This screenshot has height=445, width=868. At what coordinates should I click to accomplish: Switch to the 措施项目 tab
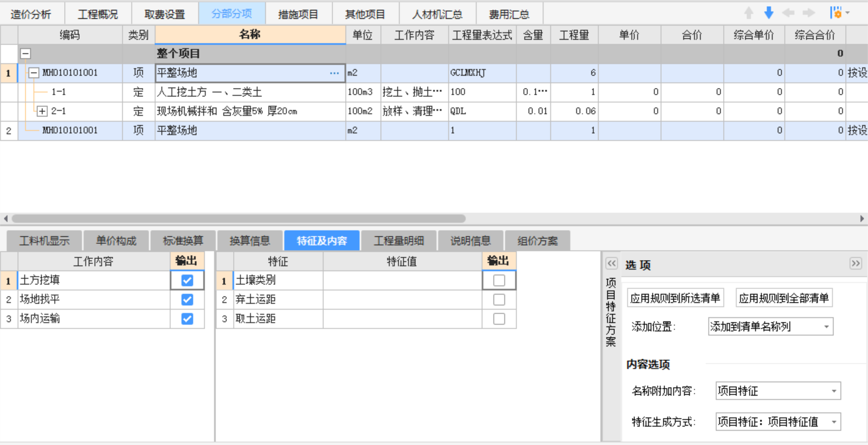point(298,14)
